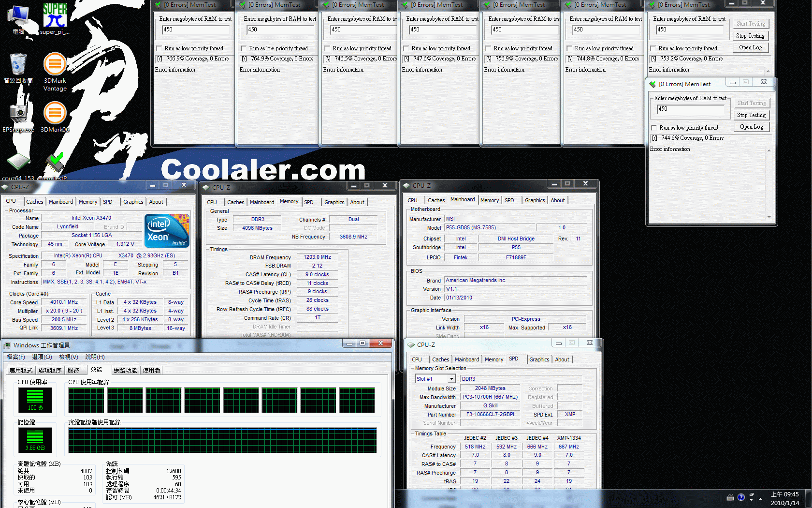Toggle low priority thread in the 744.8% coverage MemTest

point(569,48)
